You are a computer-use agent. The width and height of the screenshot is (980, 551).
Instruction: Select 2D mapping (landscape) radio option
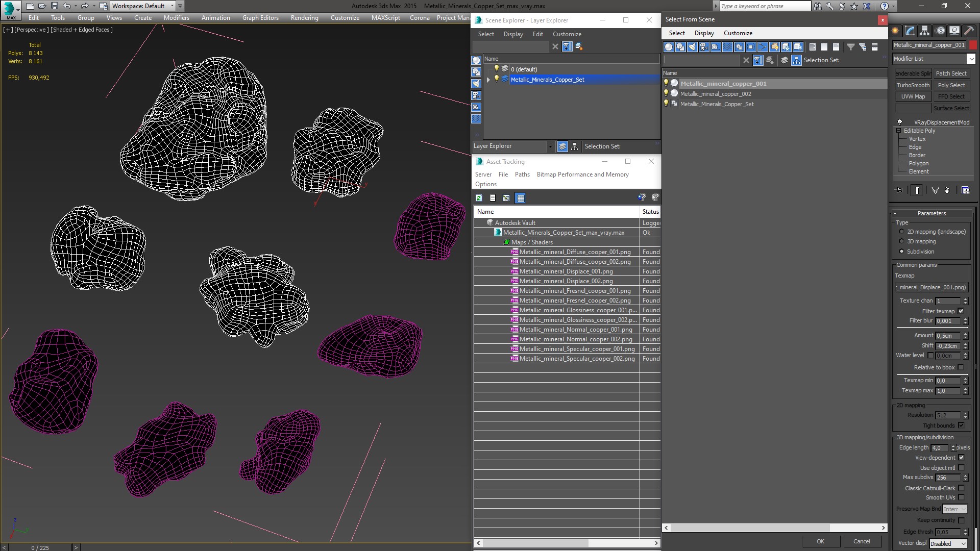[901, 232]
